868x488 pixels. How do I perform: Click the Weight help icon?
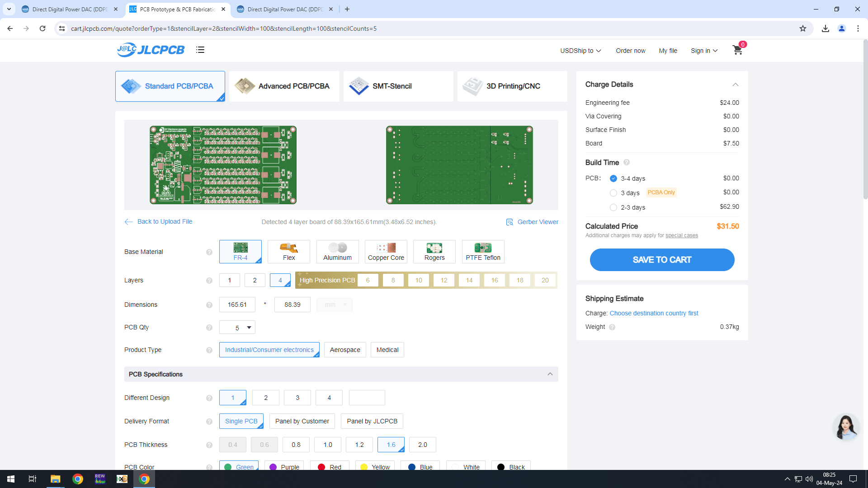[612, 327]
